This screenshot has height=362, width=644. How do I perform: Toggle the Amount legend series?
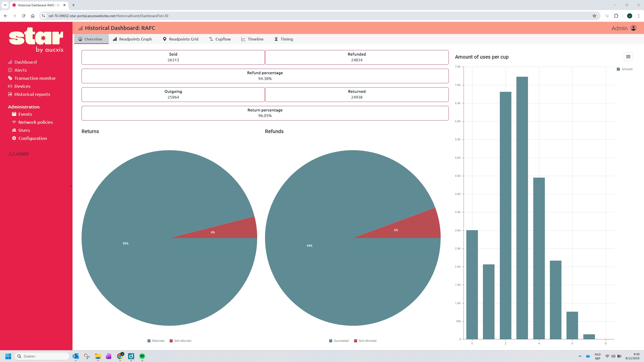[x=625, y=69]
